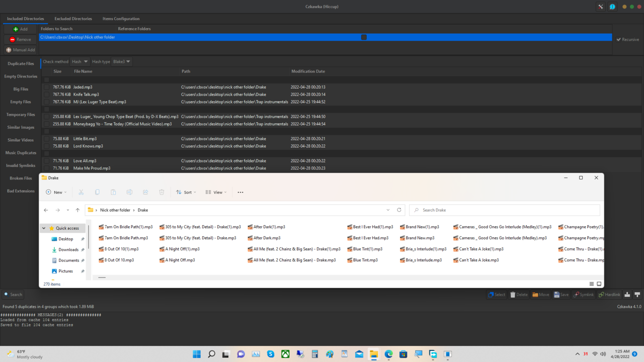Open the Check method Hash dropdown
644x362 pixels.
[79, 62]
